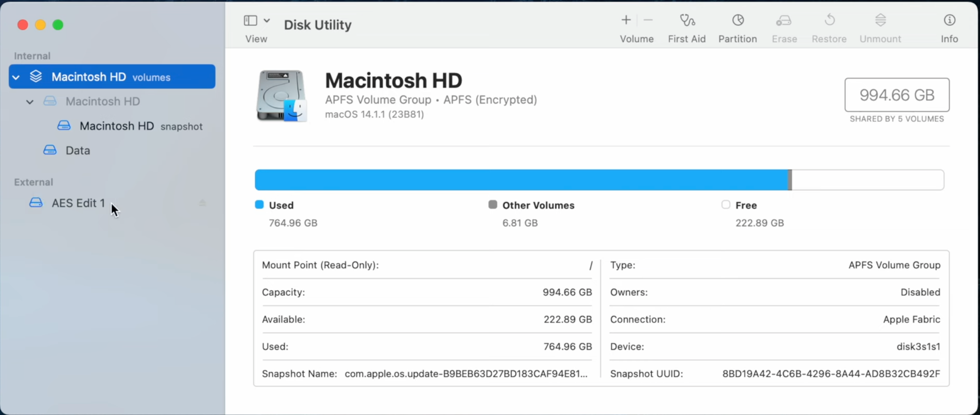The width and height of the screenshot is (980, 415).
Task: Click the Snapshot Name com.apple.os.update value
Action: tap(466, 374)
